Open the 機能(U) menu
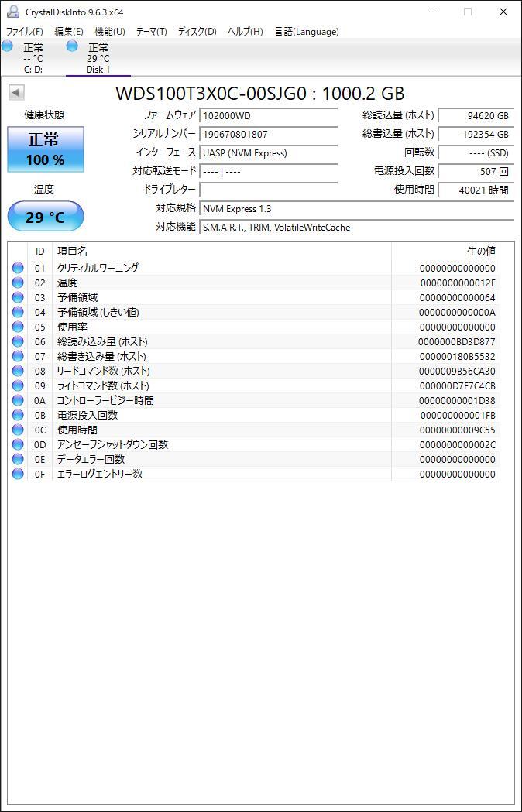Image resolution: width=522 pixels, height=812 pixels. (x=109, y=32)
